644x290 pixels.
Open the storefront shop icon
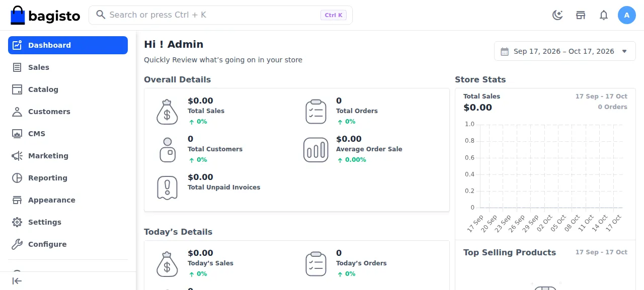581,15
